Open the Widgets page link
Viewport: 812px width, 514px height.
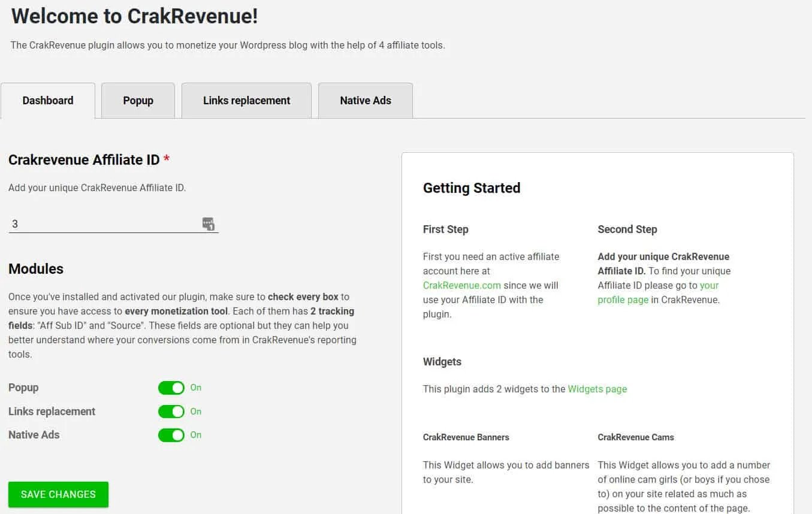[x=597, y=389]
